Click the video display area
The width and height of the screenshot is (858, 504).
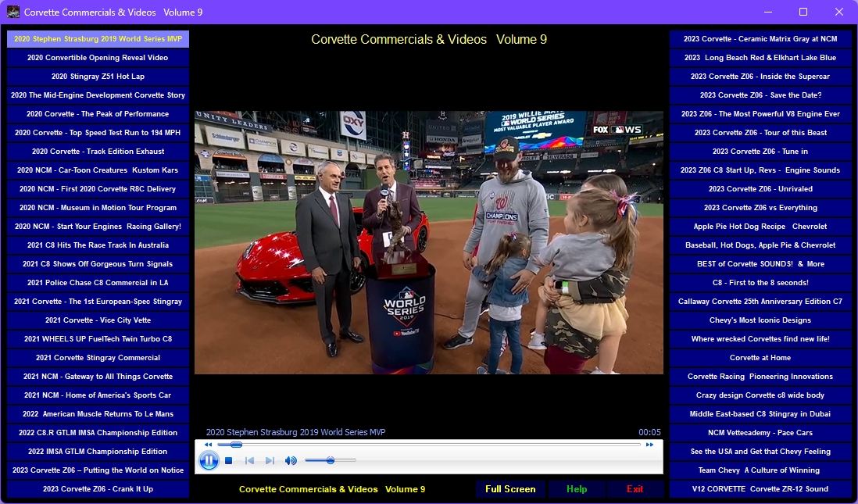click(429, 242)
